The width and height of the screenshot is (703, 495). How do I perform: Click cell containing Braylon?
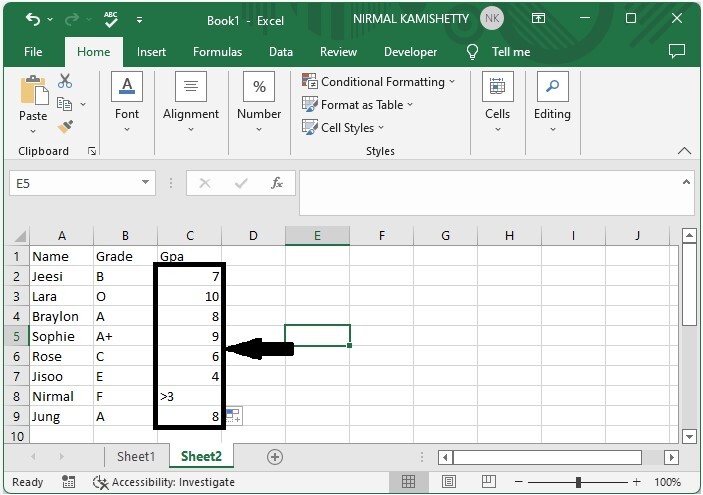pyautogui.click(x=61, y=317)
